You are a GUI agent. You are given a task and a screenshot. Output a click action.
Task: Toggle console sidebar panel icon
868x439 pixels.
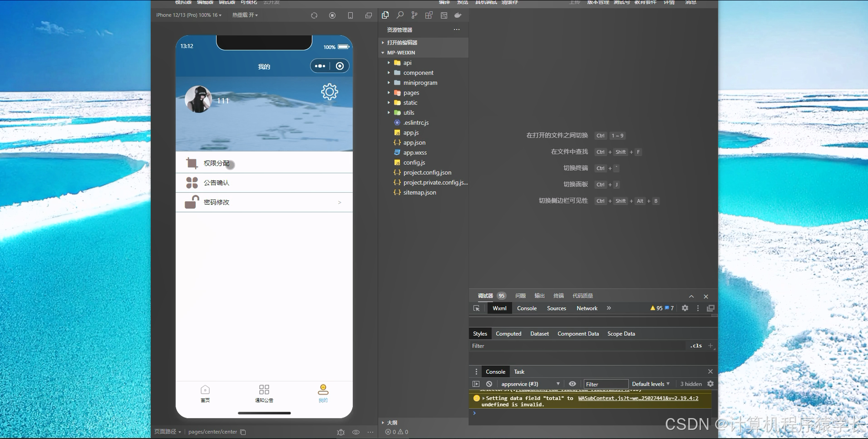point(476,384)
